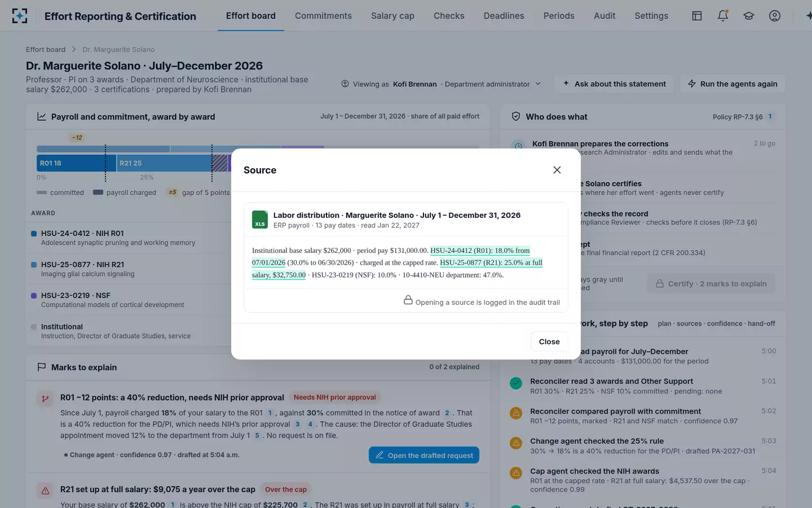Click citation 1 after 'to the R01'
This screenshot has height=508, width=812.
(x=270, y=413)
